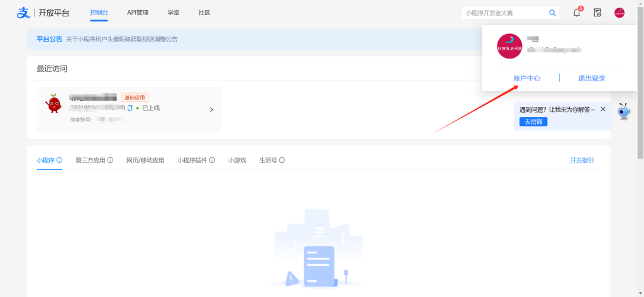
Task: Click the blue shield icon beside app ID
Action: (130, 108)
